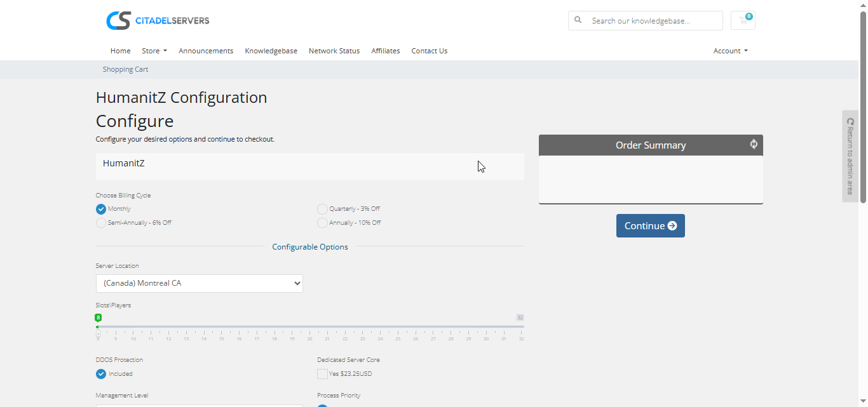Focus the knowledgebase search field
The width and height of the screenshot is (868, 407).
pos(654,20)
